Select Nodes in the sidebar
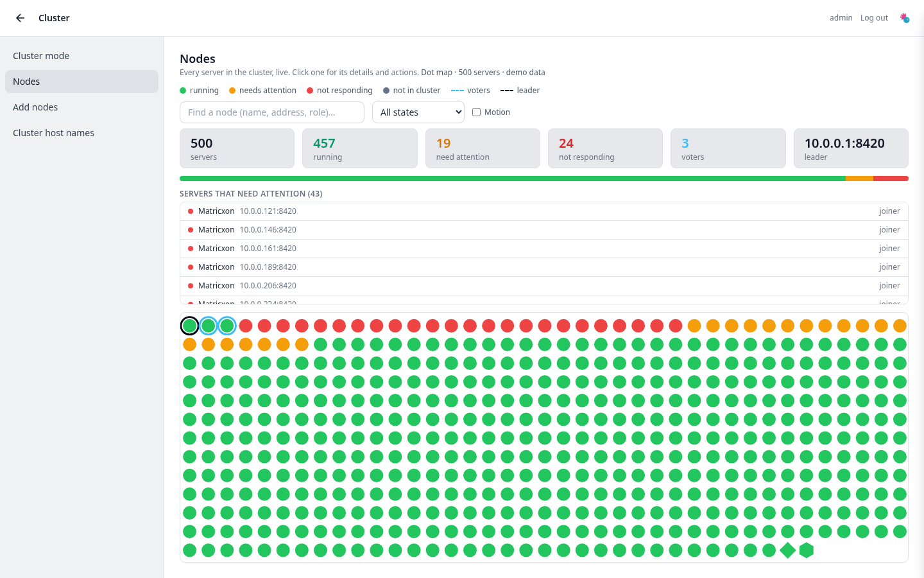Viewport: 924px width, 578px height. [x=81, y=82]
